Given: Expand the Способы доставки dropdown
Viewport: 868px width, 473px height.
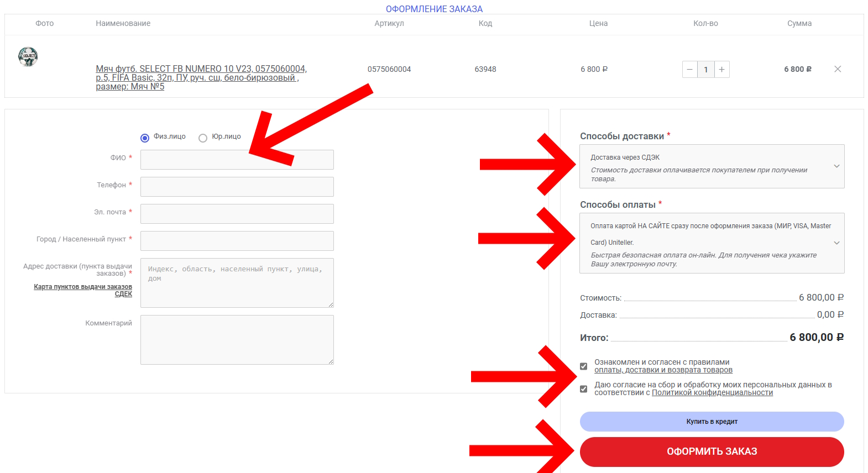Looking at the screenshot, I should 712,166.
